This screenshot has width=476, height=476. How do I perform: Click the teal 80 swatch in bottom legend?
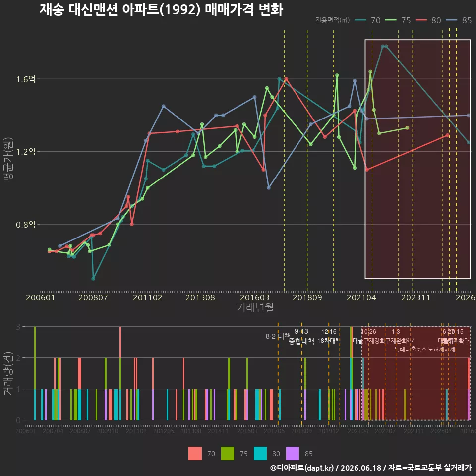tap(260, 454)
